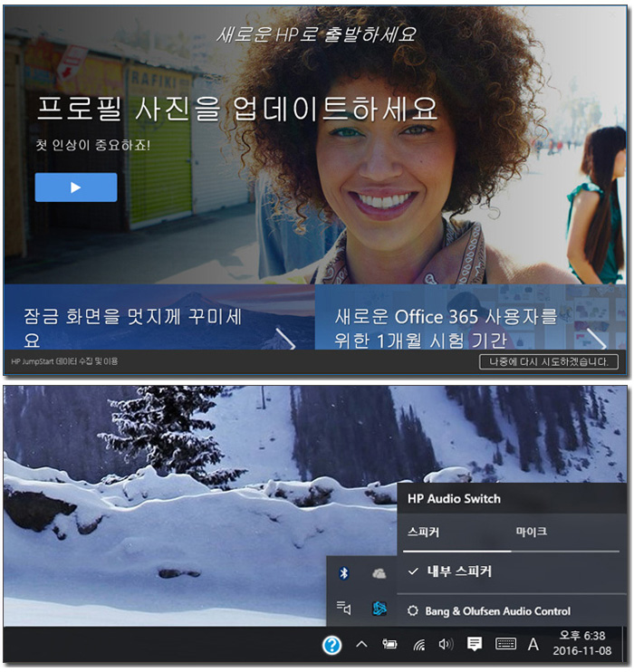The height and width of the screenshot is (672, 634).
Task: Click the Bang & Olufsen gear icon
Action: tap(412, 610)
